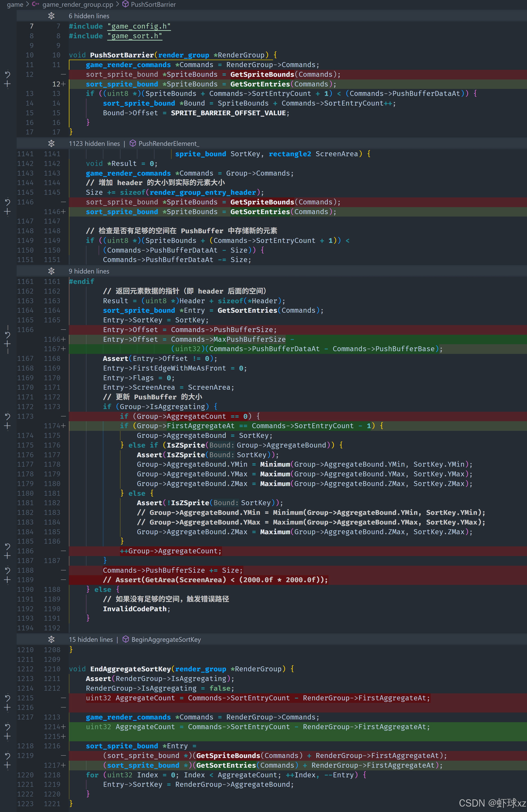Expand the 15 hidden lines section
This screenshot has width=527, height=812.
(x=51, y=639)
